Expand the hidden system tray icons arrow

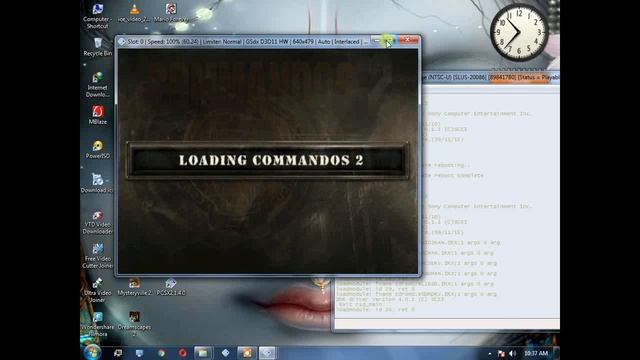coord(489,353)
